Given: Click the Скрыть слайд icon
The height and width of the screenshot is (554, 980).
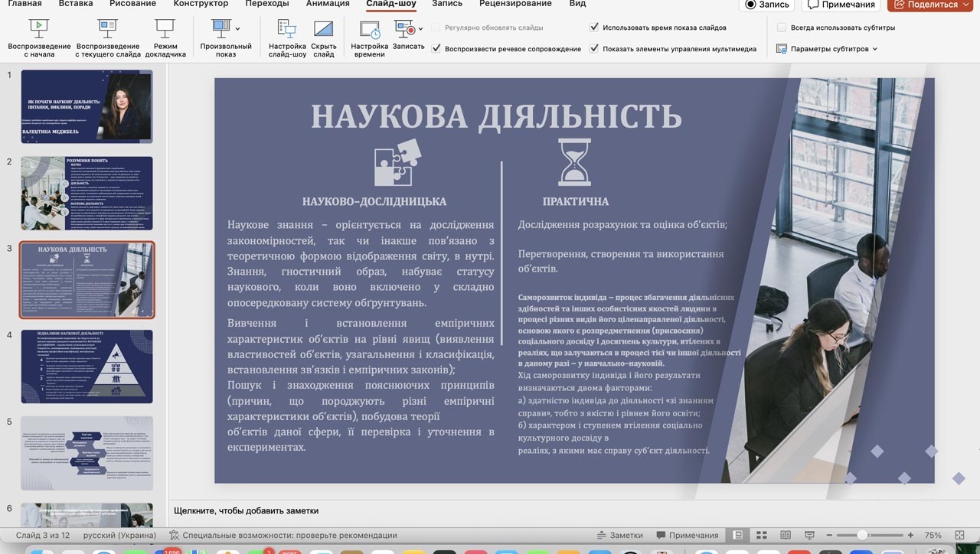Looking at the screenshot, I should [324, 31].
